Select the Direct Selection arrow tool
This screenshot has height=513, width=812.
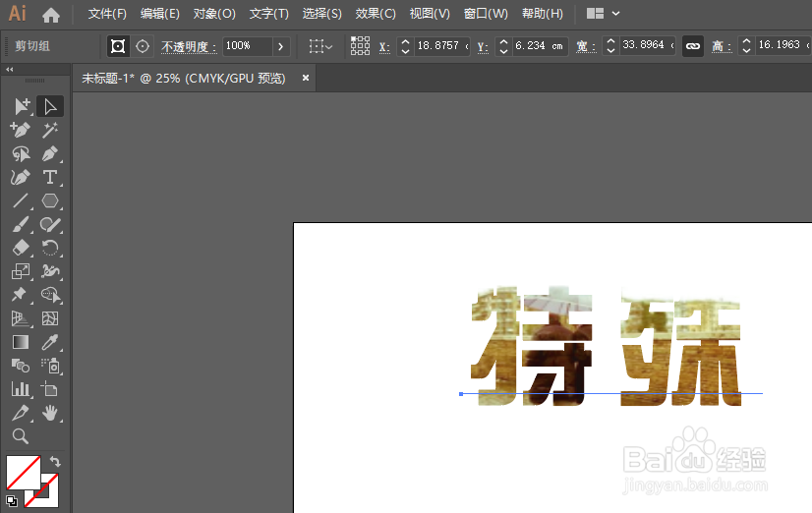pyautogui.click(x=50, y=106)
